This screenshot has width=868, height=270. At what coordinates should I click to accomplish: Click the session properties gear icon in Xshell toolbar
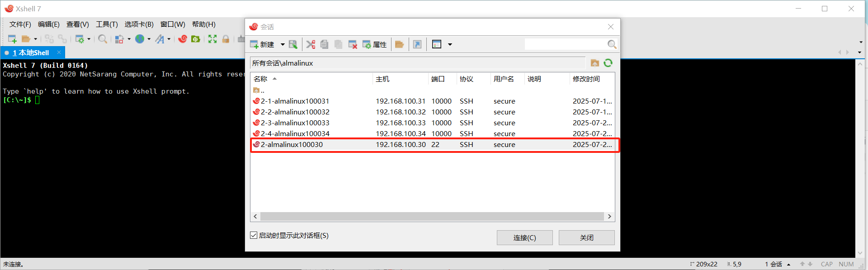[x=80, y=39]
